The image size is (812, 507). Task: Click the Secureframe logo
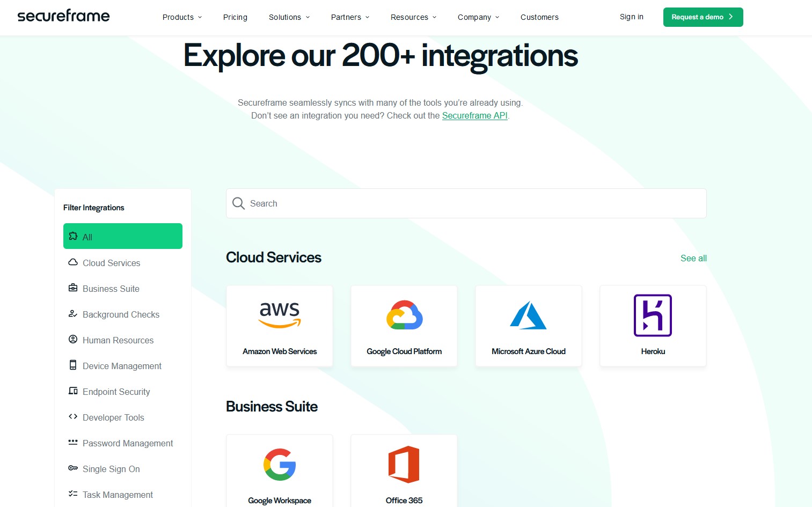click(63, 16)
